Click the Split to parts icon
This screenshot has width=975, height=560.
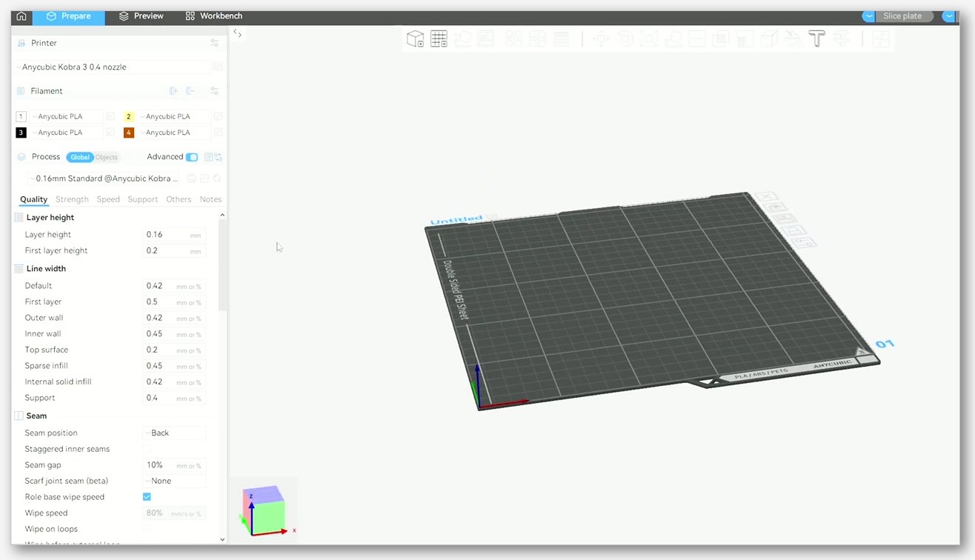pos(536,39)
